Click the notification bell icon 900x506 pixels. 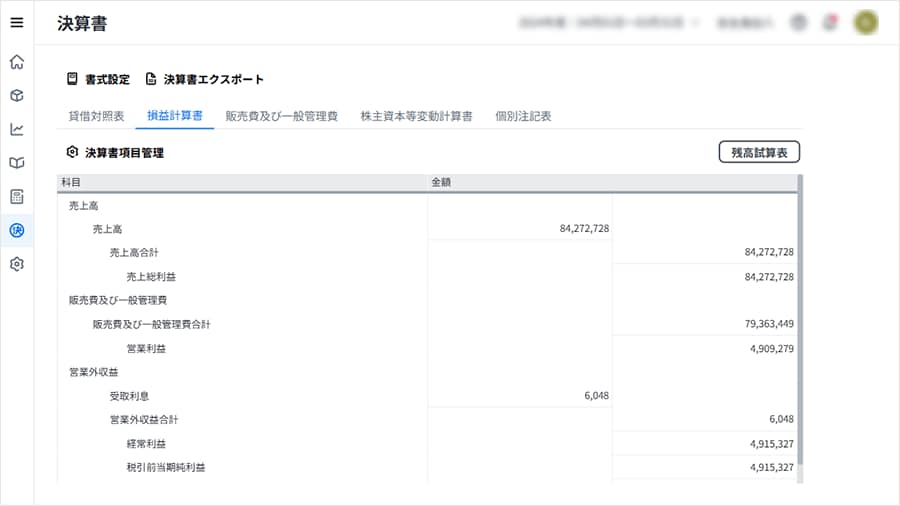(x=829, y=22)
